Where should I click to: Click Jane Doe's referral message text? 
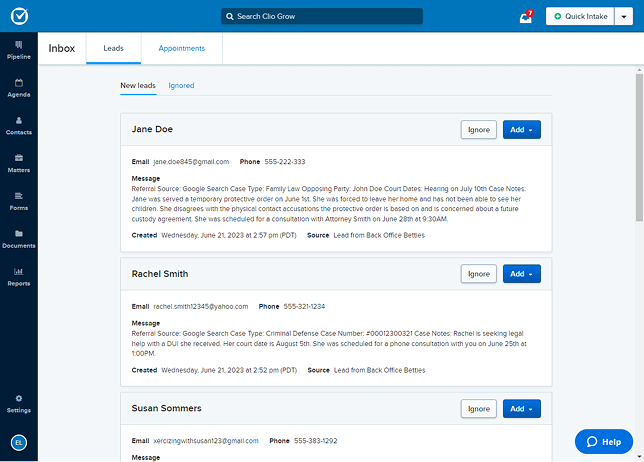click(x=329, y=204)
